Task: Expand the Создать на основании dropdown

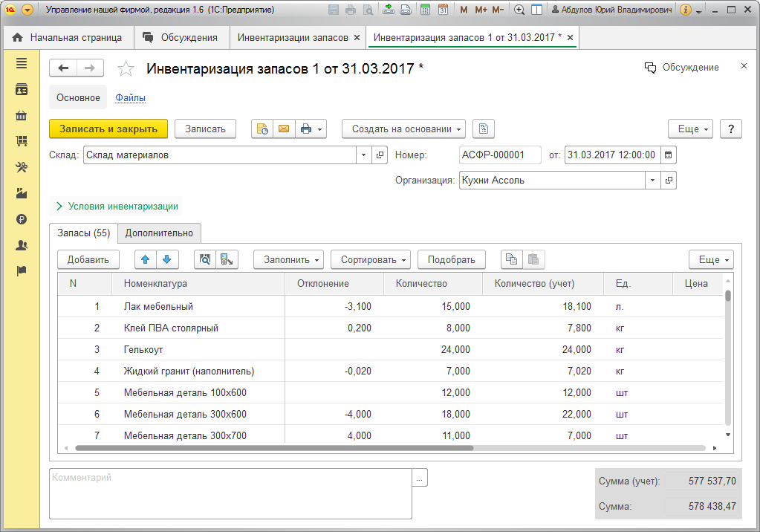Action: coord(403,129)
